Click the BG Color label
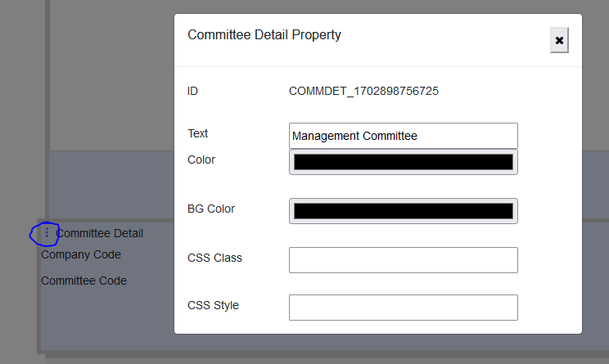Viewport: 609px width, 364px height. tap(211, 209)
